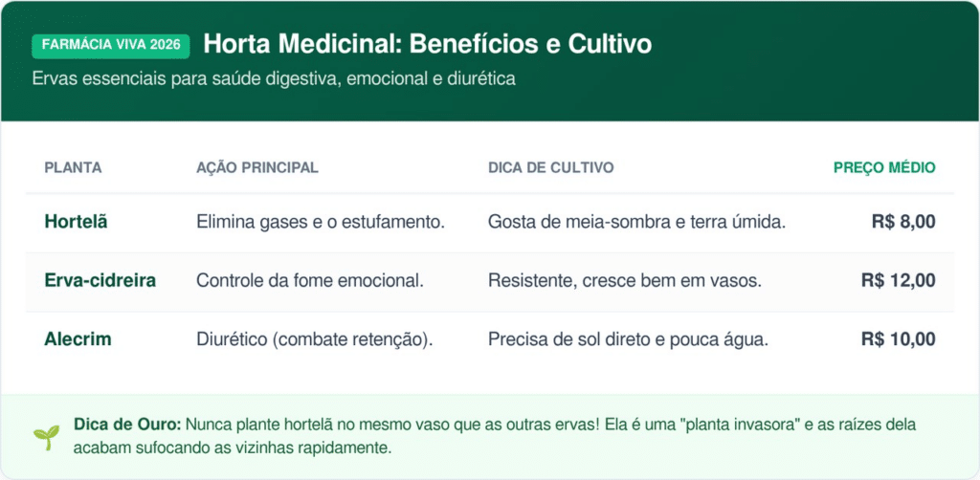Click the R$ 12,00 price
The height and width of the screenshot is (480, 980).
(x=898, y=280)
